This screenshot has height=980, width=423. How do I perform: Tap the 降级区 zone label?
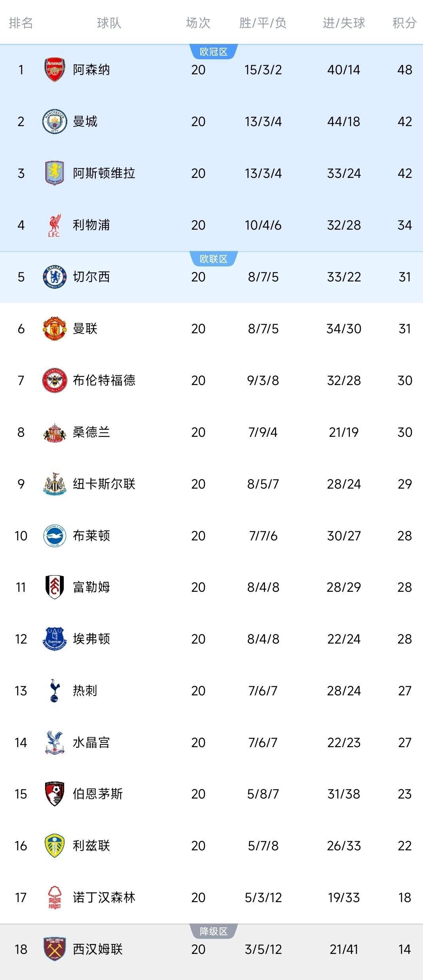tap(214, 931)
